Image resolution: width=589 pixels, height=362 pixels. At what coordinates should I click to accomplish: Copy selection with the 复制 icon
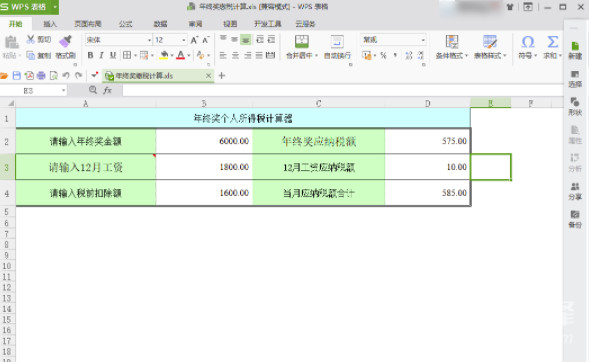point(30,56)
